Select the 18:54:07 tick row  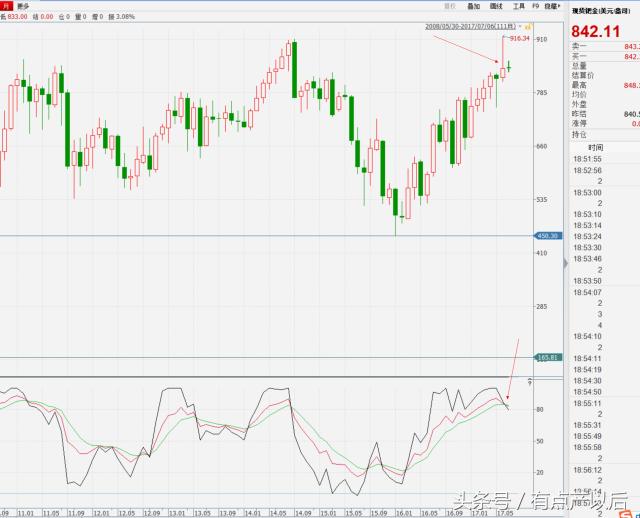coord(605,292)
